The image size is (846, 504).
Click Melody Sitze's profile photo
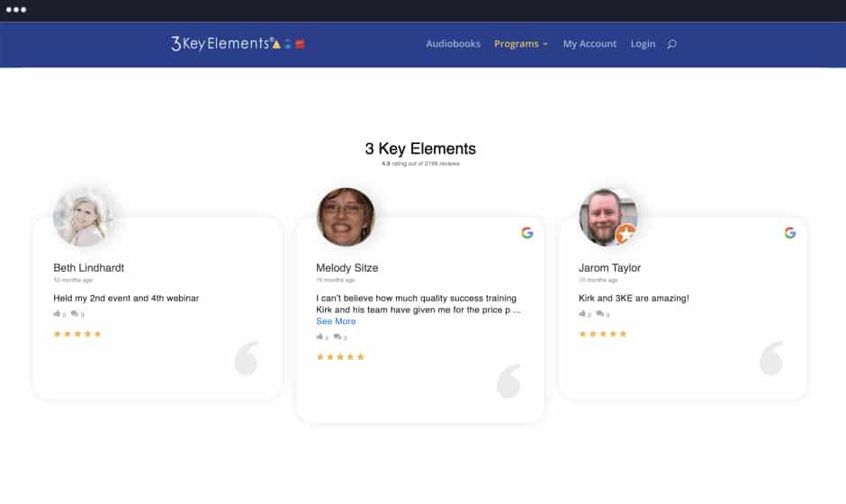click(346, 217)
